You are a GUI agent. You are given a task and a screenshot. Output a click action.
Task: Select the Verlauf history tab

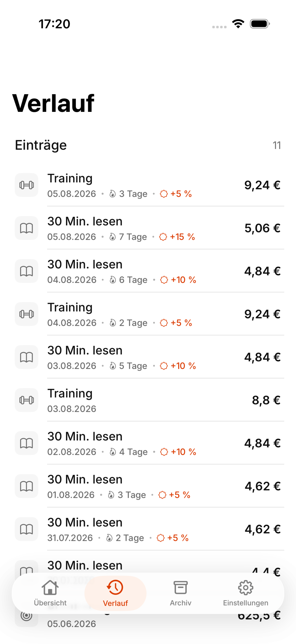click(x=115, y=593)
